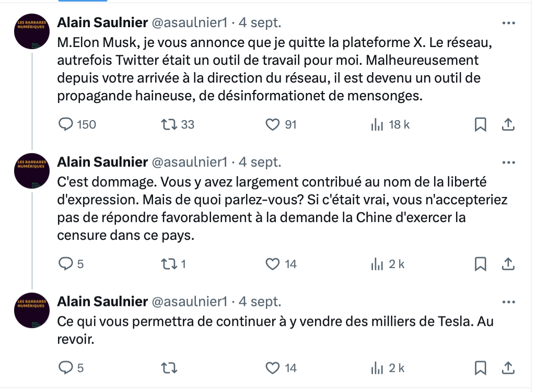Open more options on the Tesla tweet
Viewport: 537px width, 392px height.
pos(509,302)
